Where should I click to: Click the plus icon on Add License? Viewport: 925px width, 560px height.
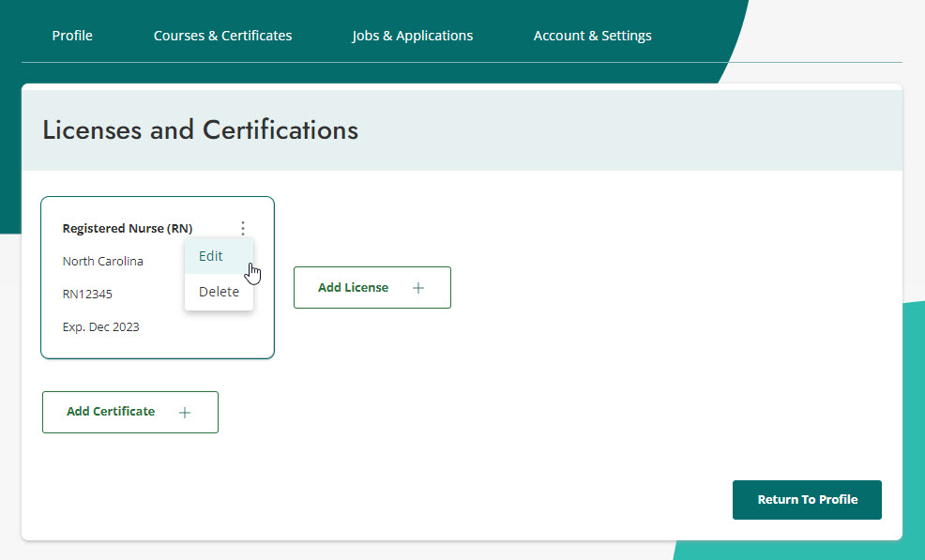418,287
